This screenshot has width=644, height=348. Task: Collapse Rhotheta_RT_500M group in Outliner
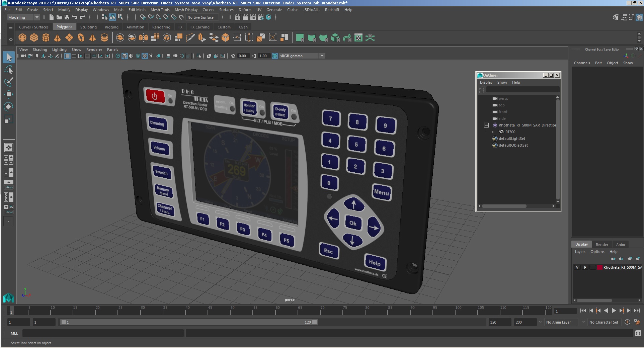point(486,125)
